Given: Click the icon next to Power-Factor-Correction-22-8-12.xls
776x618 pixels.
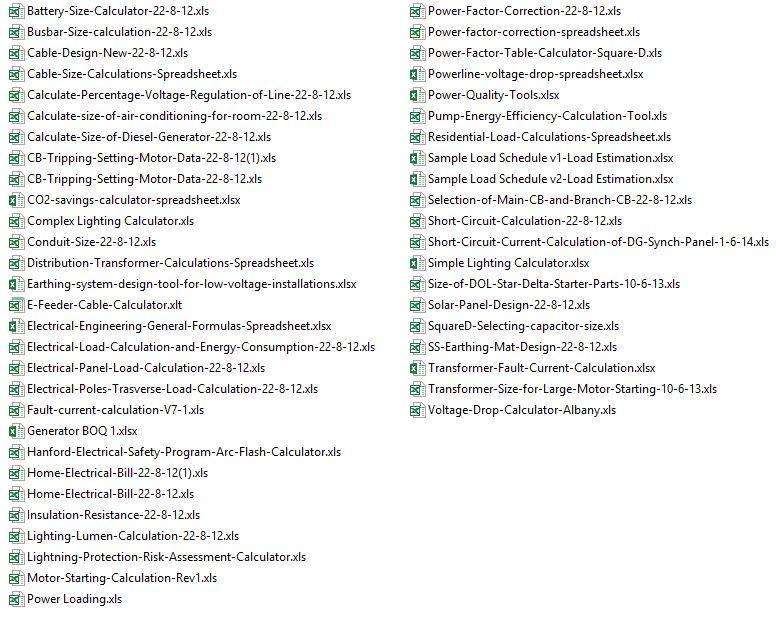Looking at the screenshot, I should (x=417, y=11).
